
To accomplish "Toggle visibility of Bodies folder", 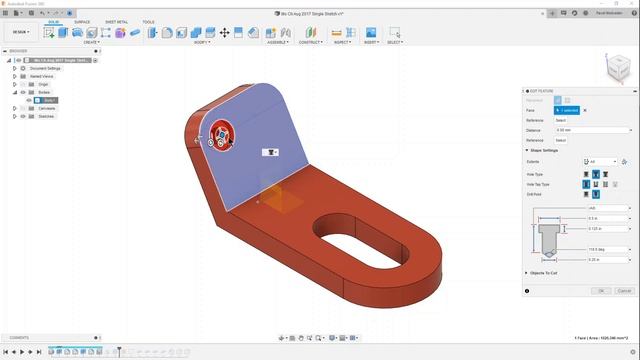I will (23, 92).
